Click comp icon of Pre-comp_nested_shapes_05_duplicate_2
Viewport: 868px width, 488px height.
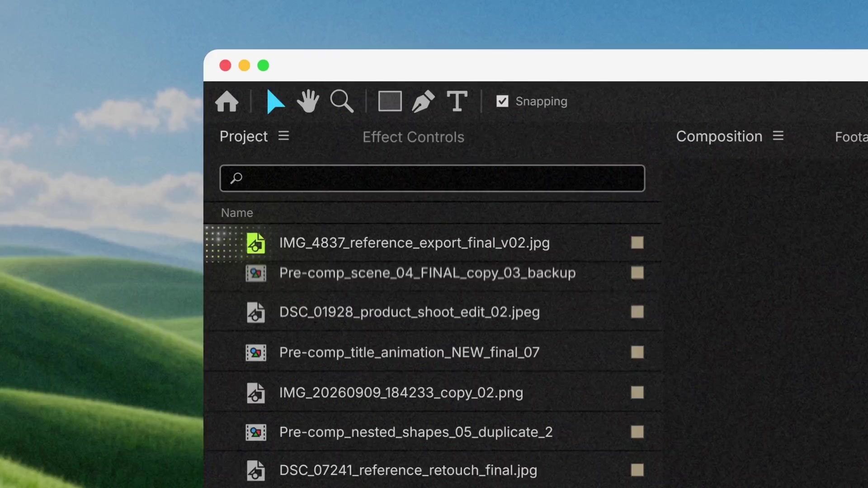point(256,432)
